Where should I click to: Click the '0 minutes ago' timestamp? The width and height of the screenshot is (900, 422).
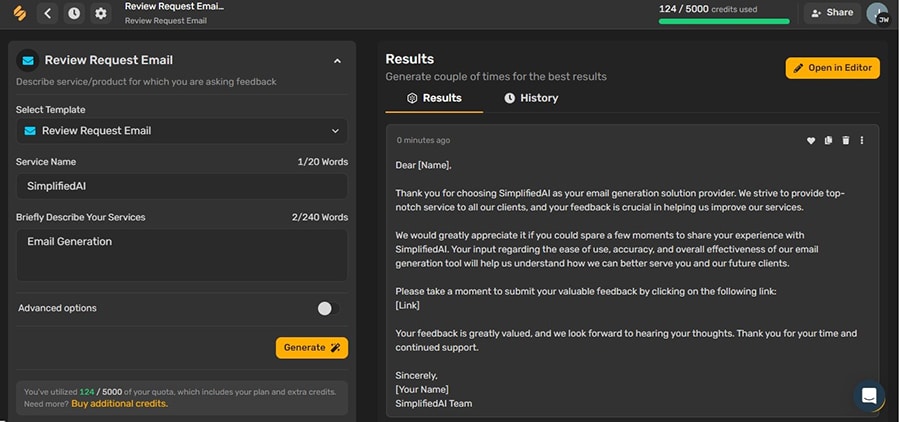pos(423,141)
